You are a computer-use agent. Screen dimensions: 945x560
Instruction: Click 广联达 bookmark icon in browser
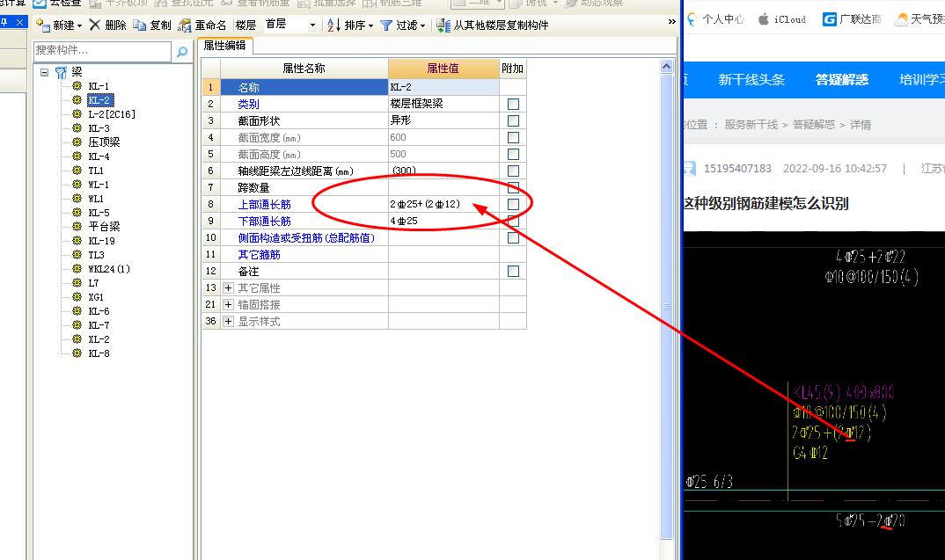tap(830, 19)
